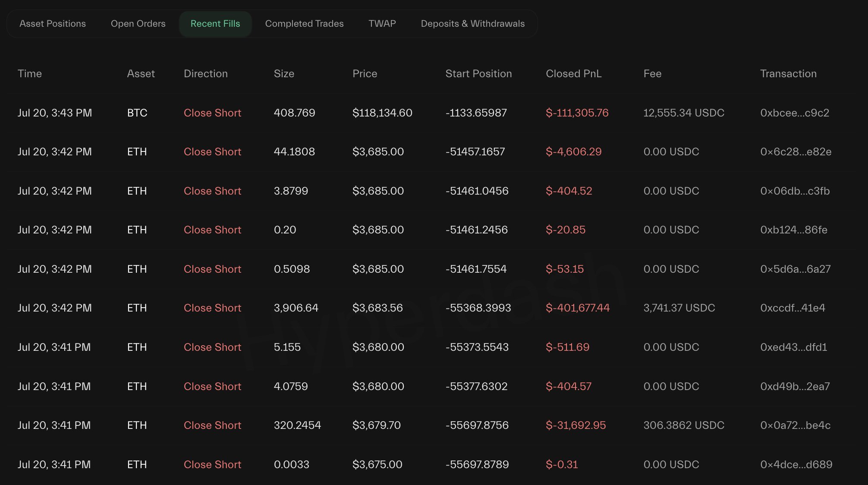Click the 3.8799 size value
Viewport: 868px width, 485px height.
(x=291, y=191)
